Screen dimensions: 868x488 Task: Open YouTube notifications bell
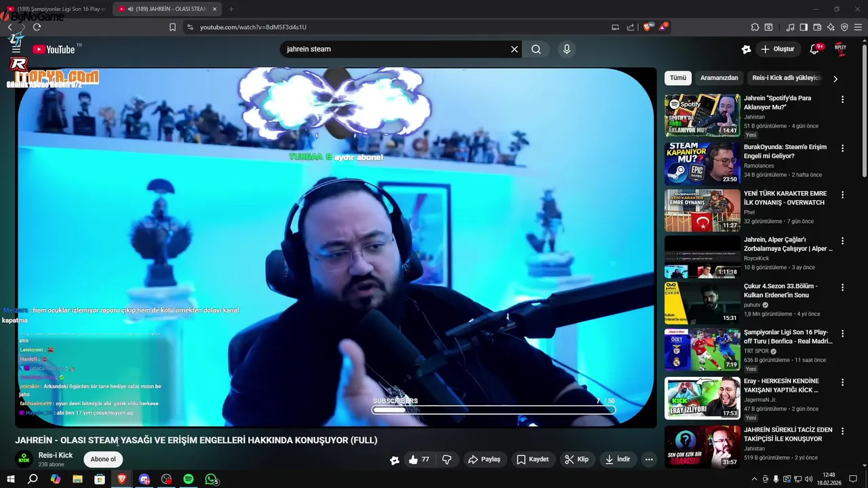[x=815, y=49]
